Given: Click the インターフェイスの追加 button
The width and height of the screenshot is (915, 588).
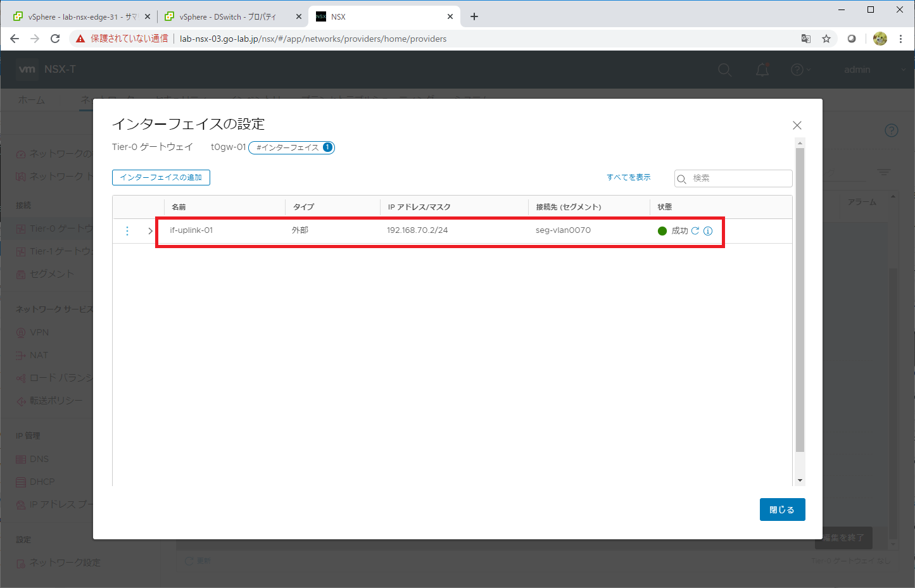Looking at the screenshot, I should click(161, 178).
